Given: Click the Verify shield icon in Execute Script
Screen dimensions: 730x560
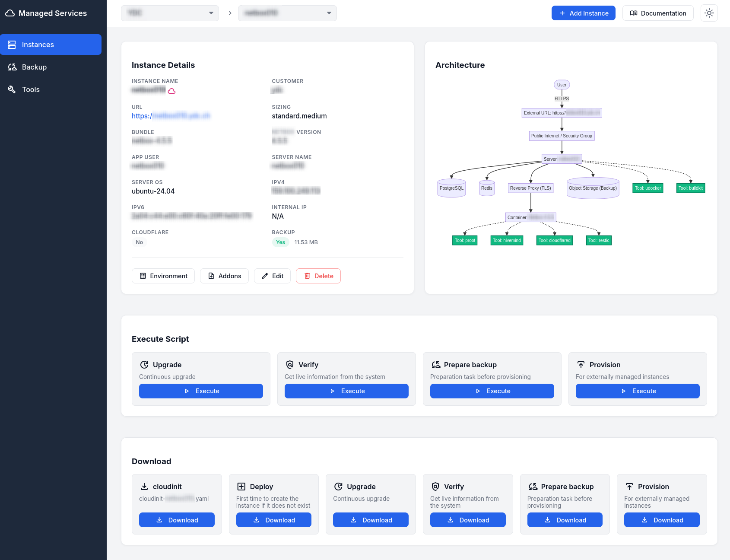Looking at the screenshot, I should (x=290, y=365).
